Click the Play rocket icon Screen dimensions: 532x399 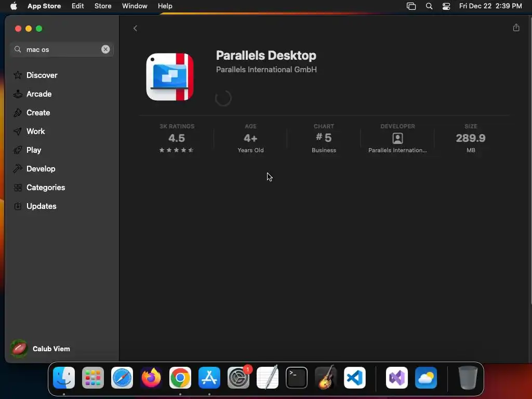18,150
